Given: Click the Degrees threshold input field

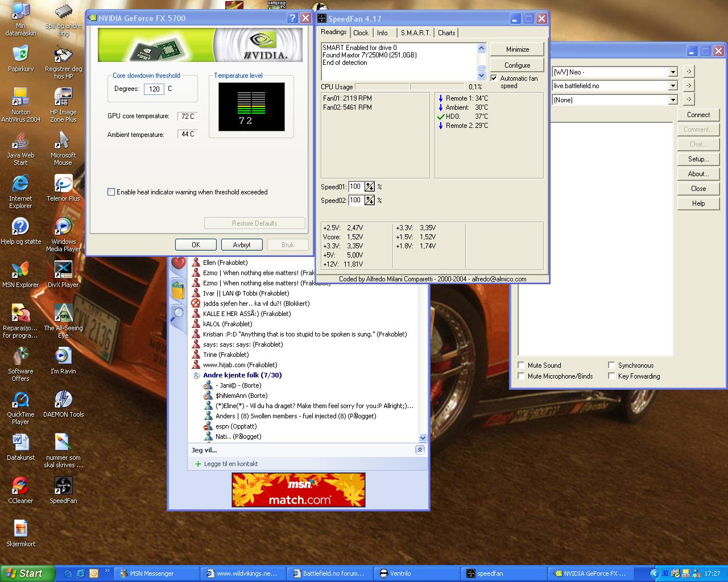Looking at the screenshot, I should (154, 89).
